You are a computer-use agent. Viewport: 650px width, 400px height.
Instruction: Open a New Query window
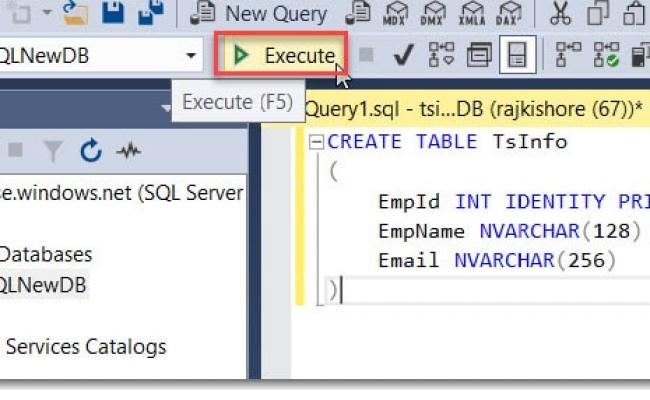[x=259, y=13]
